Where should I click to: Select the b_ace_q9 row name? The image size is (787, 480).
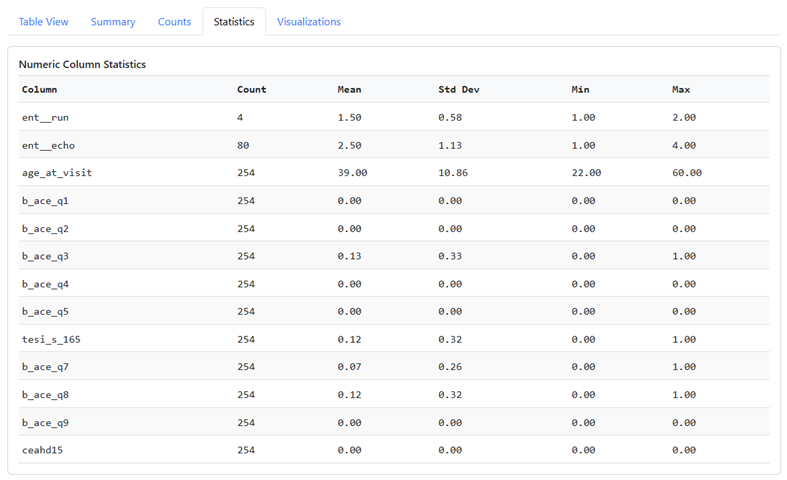45,423
